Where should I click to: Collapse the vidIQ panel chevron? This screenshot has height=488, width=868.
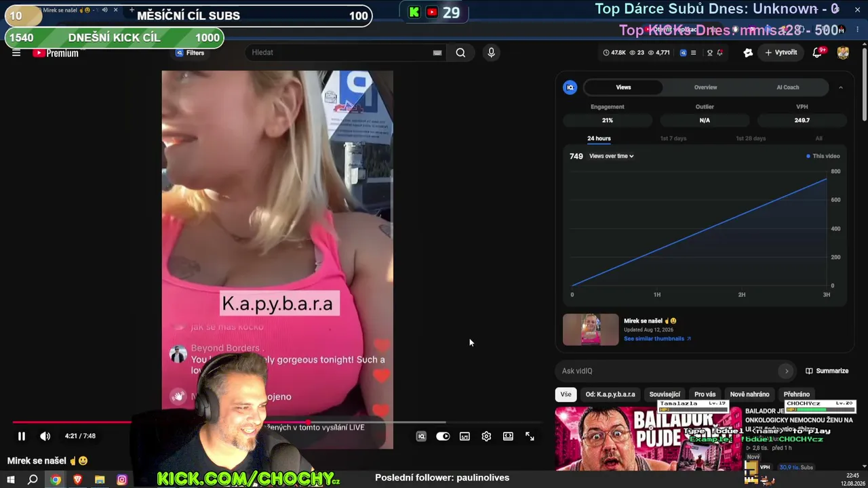click(841, 87)
